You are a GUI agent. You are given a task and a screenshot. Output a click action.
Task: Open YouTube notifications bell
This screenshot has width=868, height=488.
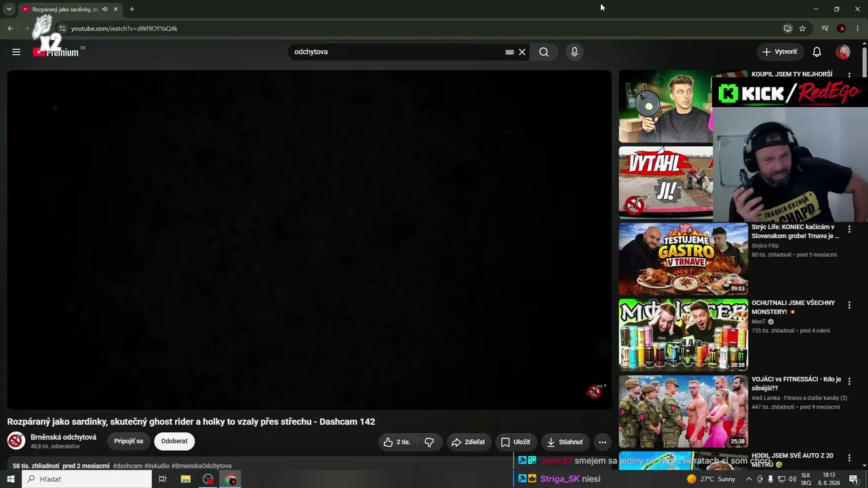pyautogui.click(x=817, y=52)
